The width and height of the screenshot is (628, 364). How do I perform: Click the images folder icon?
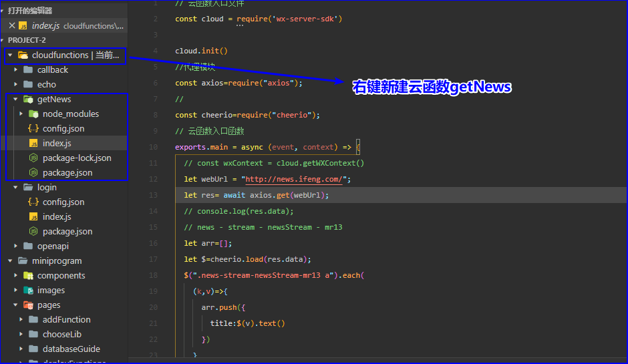[x=28, y=290]
